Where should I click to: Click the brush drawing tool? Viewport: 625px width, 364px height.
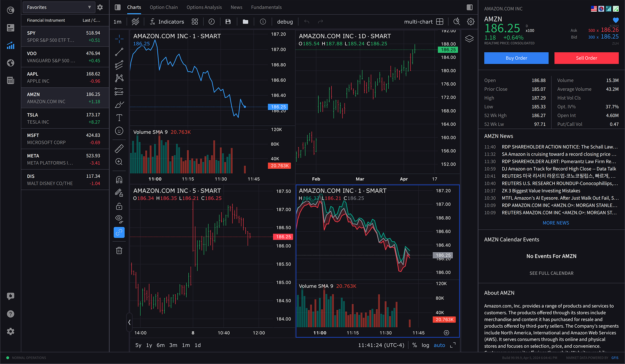119,105
